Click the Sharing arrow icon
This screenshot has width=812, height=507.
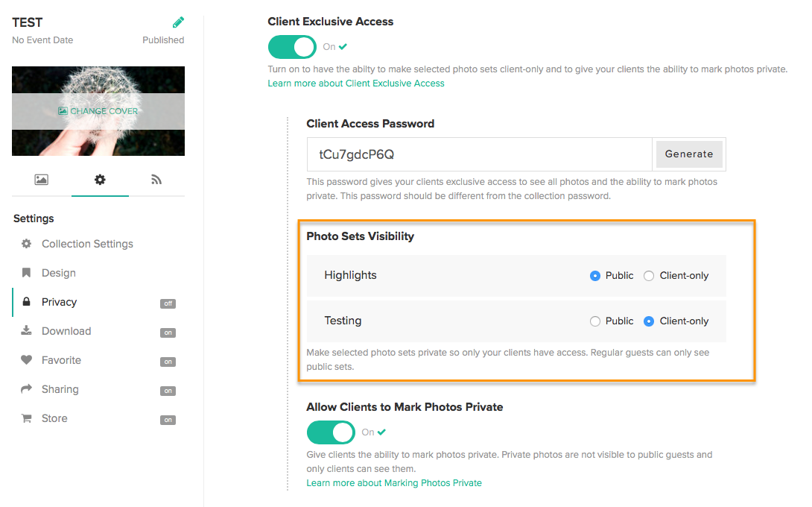click(x=26, y=388)
